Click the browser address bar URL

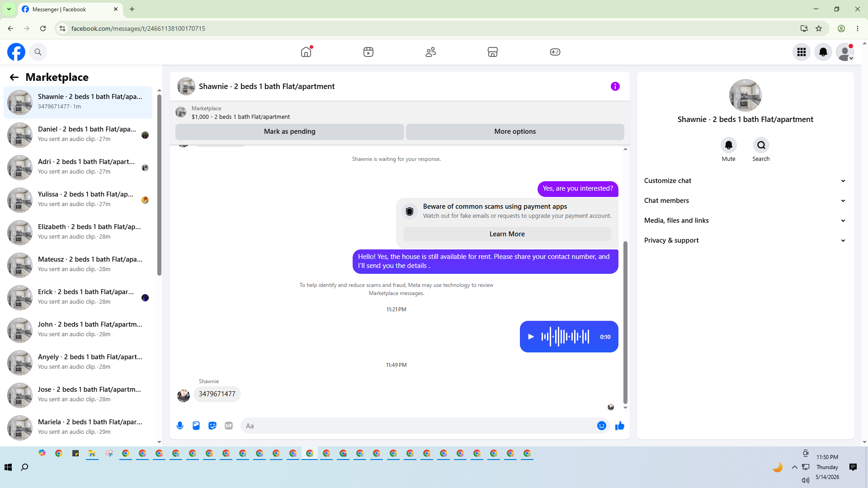click(138, 28)
